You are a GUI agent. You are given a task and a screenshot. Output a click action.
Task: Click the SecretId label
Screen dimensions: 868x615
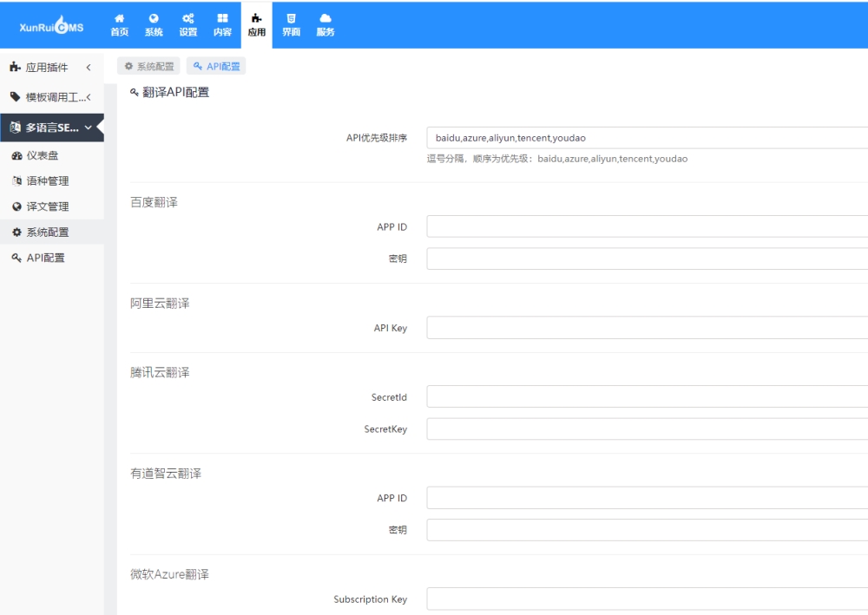tap(389, 397)
